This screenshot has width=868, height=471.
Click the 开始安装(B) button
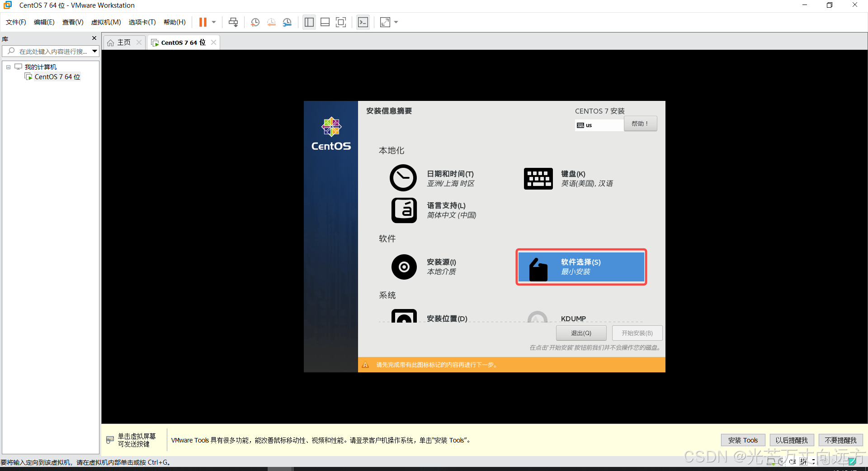pos(637,333)
